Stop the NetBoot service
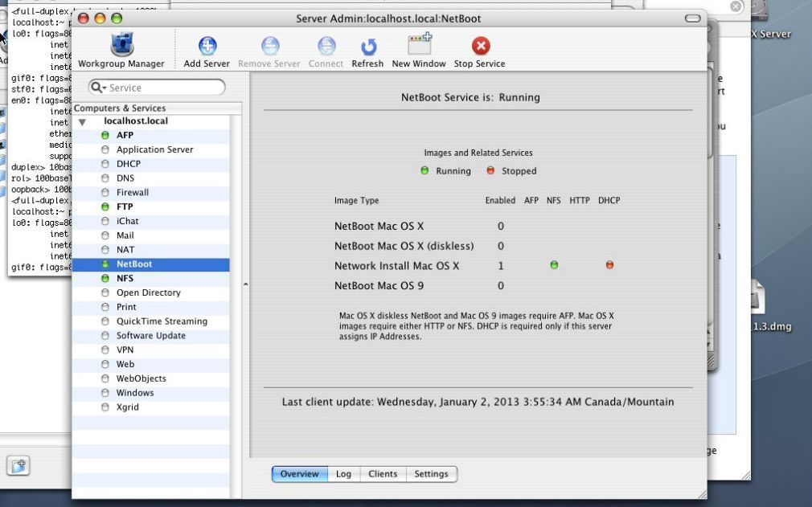Viewport: 812px width, 507px height. point(479,51)
